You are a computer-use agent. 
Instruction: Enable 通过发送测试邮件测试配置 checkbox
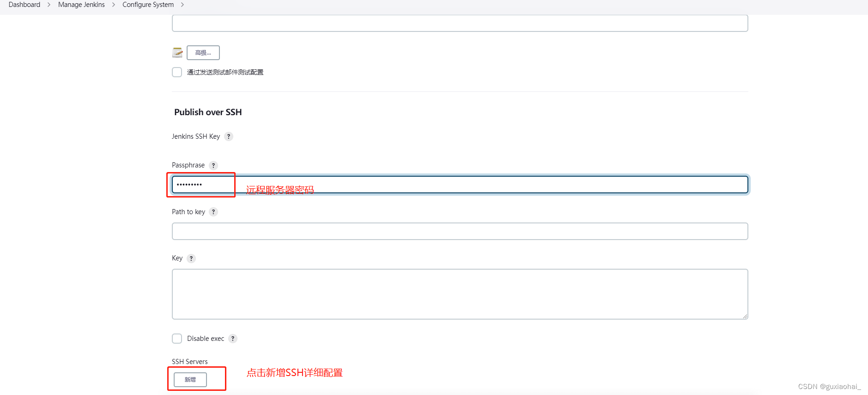pyautogui.click(x=177, y=72)
